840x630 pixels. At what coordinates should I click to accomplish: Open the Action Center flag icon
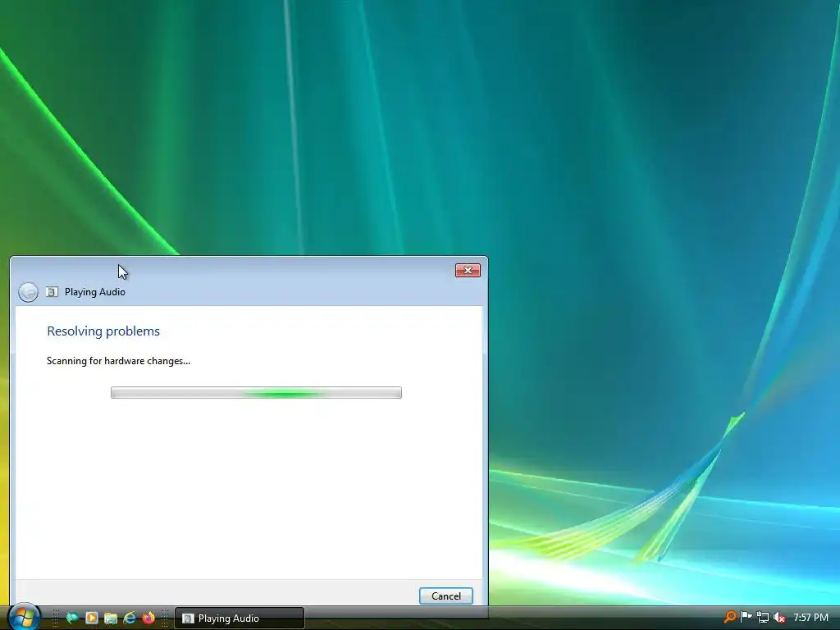(x=746, y=617)
